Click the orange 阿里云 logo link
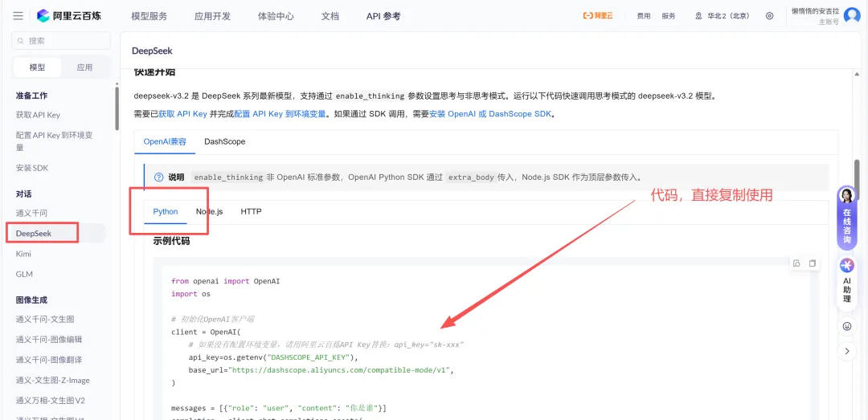This screenshot has height=420, width=868. click(x=598, y=16)
